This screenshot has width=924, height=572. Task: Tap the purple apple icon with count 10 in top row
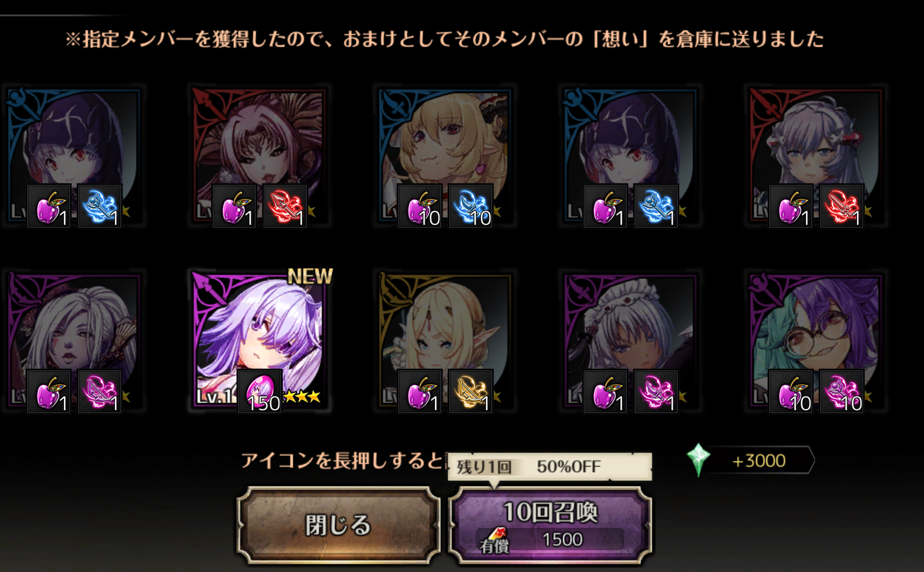coord(420,206)
